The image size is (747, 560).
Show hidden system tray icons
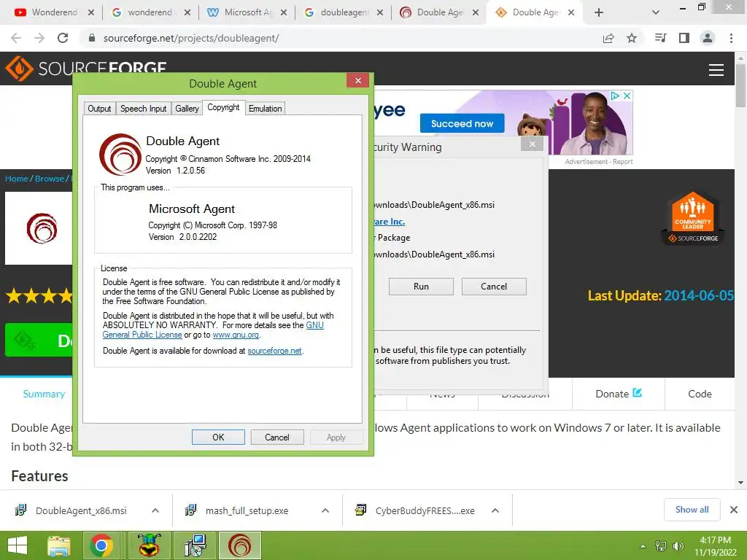(643, 545)
